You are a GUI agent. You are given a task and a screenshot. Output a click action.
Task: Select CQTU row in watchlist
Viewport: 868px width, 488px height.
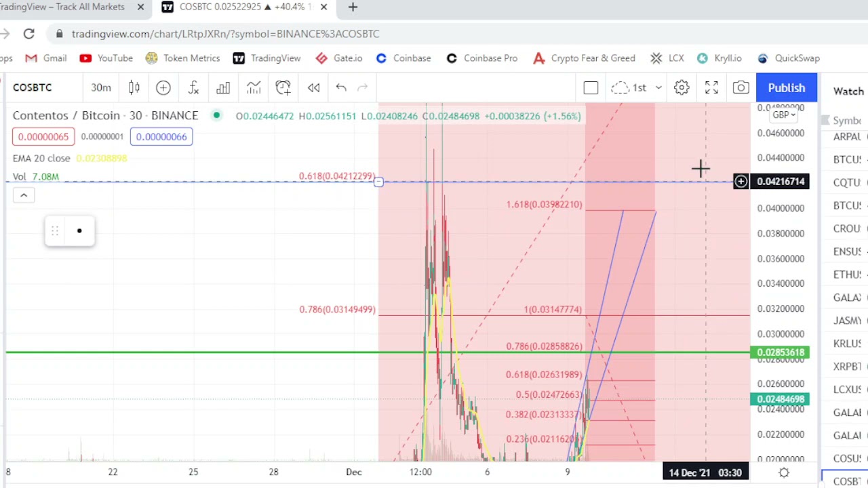click(x=846, y=182)
